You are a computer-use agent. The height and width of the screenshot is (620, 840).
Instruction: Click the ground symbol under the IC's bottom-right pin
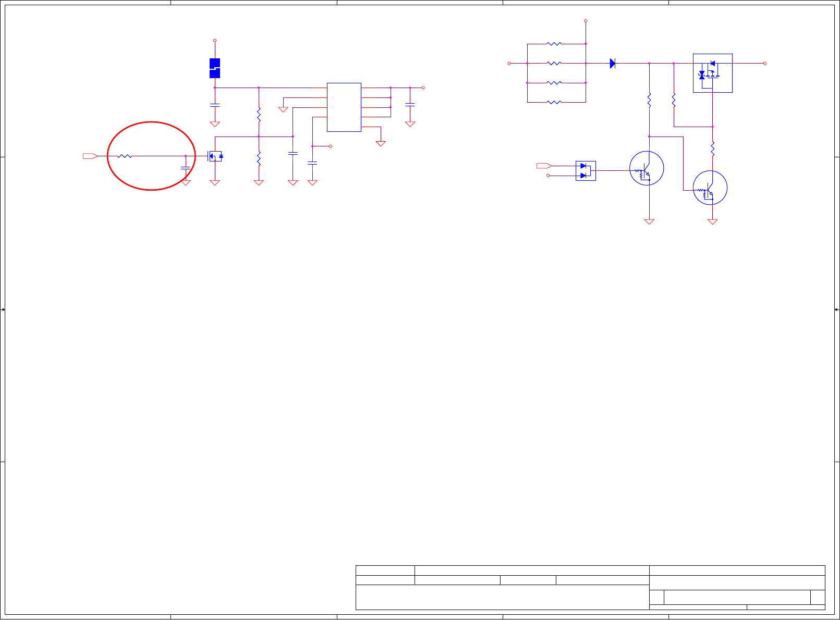click(381, 143)
